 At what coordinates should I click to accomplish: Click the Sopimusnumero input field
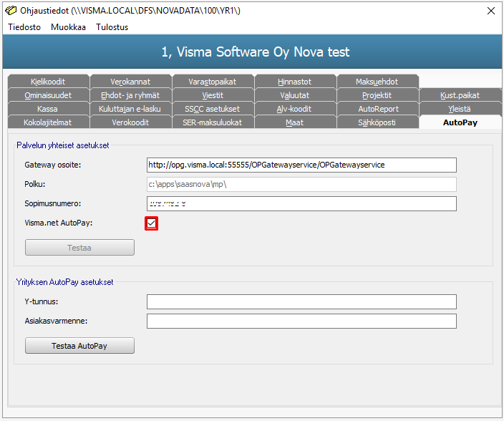tap(301, 204)
